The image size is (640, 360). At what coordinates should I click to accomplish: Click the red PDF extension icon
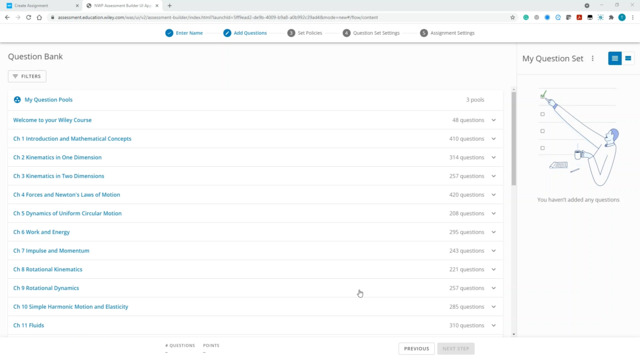pos(579,18)
